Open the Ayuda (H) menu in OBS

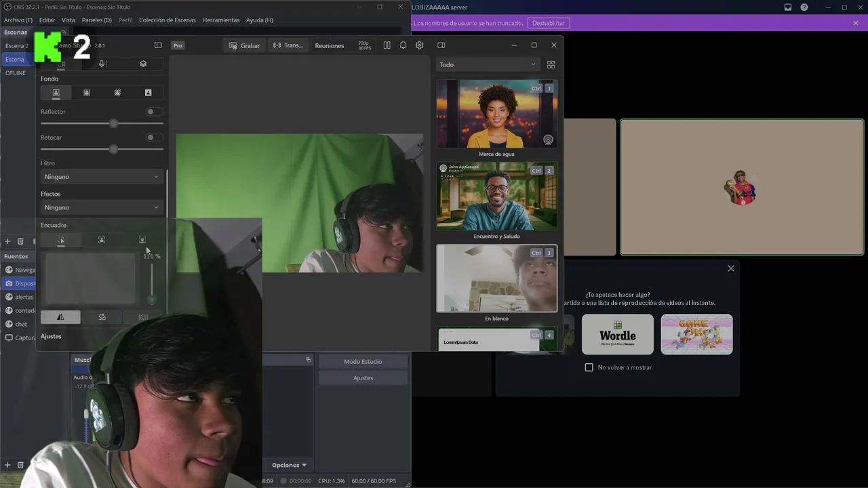point(260,20)
